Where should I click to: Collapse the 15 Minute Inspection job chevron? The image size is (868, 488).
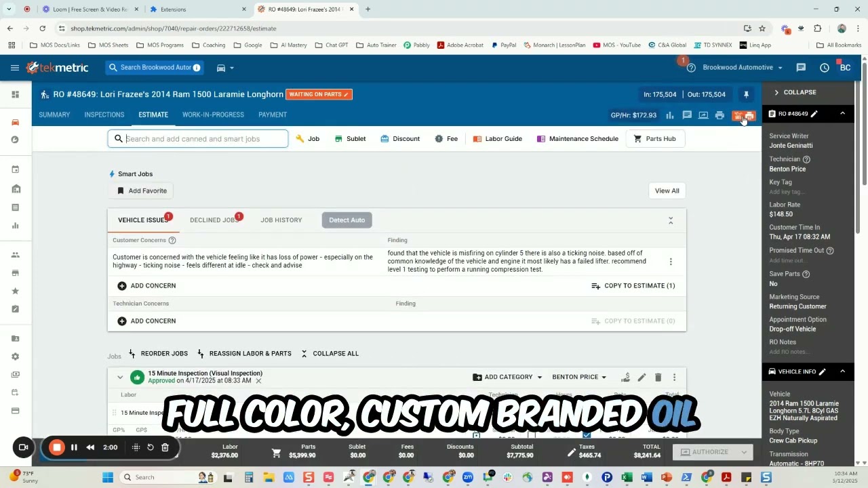120,378
